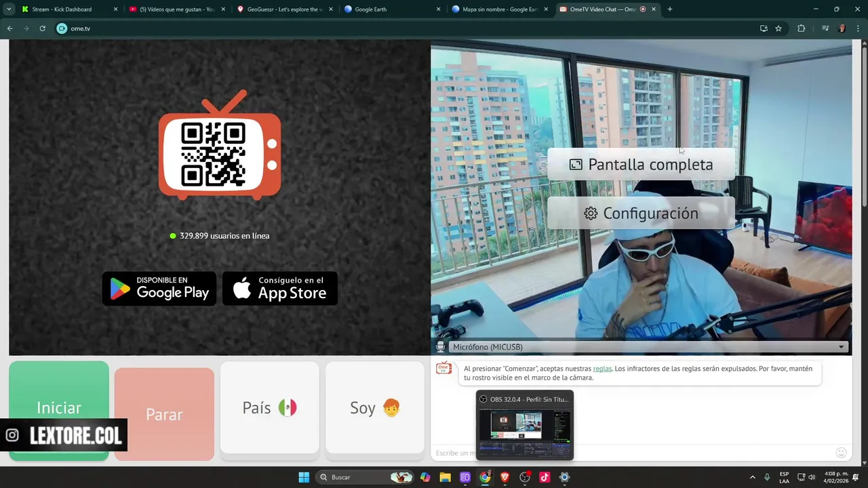Screen dimensions: 868x488
Task: Click the microphone icon beside device selector
Action: pyautogui.click(x=440, y=347)
